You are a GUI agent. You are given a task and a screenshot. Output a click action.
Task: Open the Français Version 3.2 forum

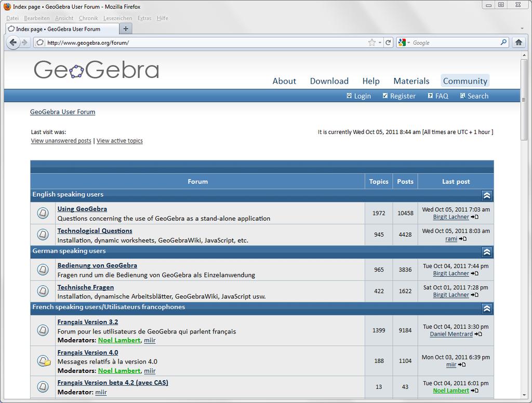(x=87, y=322)
